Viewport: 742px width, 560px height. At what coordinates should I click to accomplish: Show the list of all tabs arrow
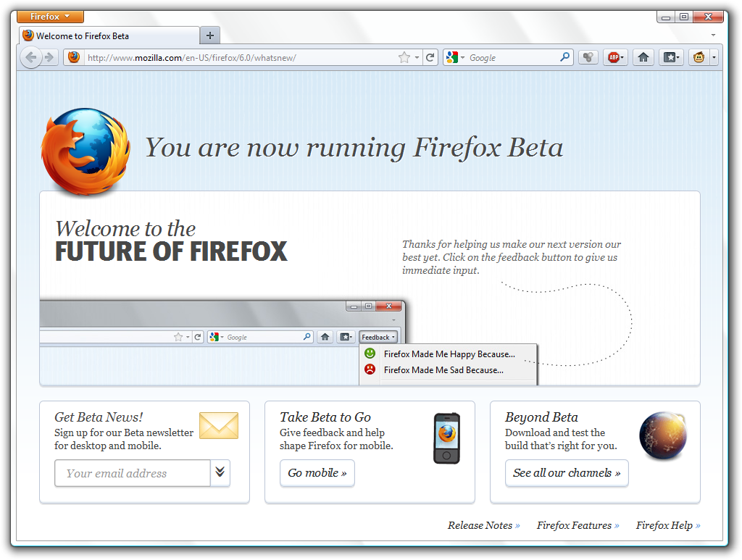pyautogui.click(x=713, y=35)
